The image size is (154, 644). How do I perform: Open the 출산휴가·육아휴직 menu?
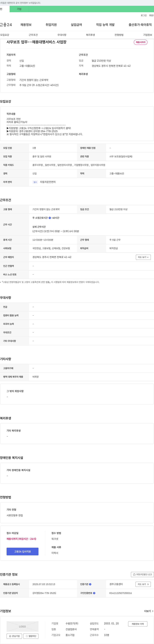[140, 25]
